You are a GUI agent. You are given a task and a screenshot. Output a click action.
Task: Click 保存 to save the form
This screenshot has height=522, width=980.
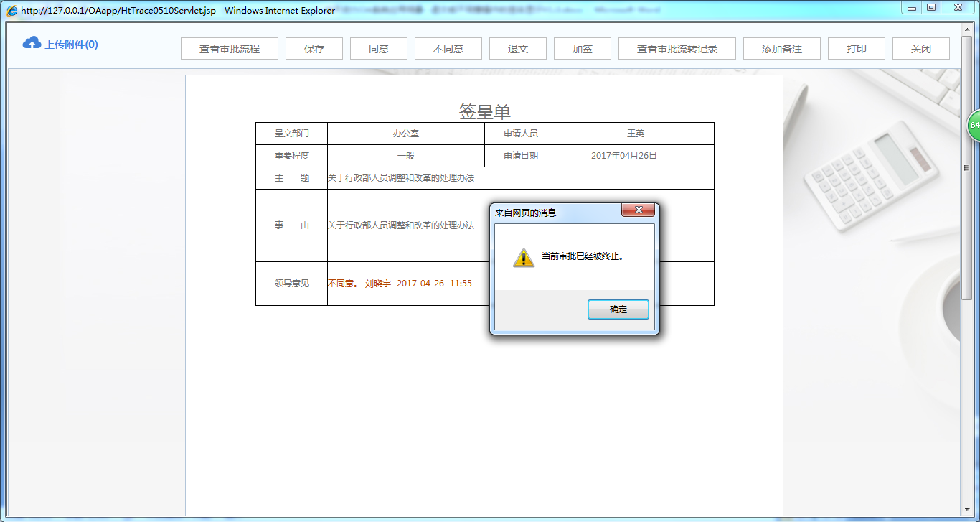(314, 48)
